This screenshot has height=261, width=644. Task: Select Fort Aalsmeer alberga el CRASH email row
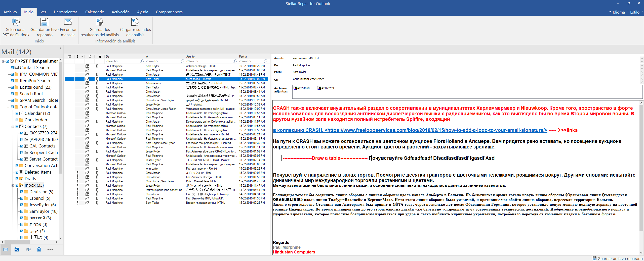(x=166, y=151)
